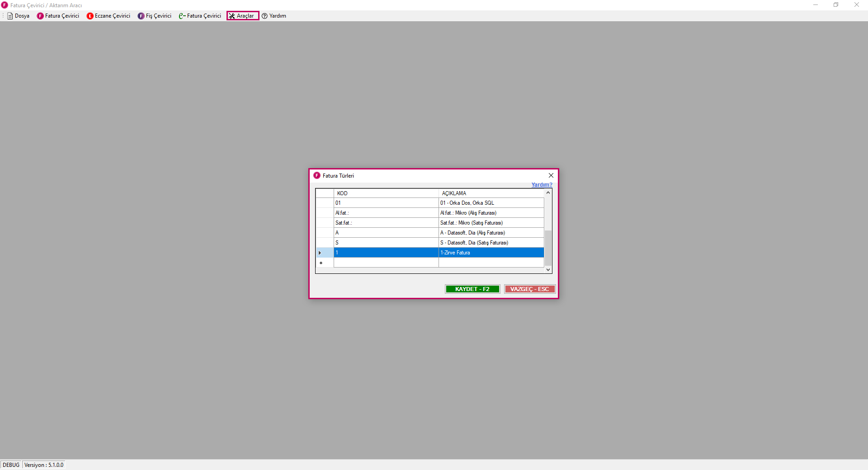This screenshot has height=470, width=868.
Task: Click the app icon in main title bar
Action: [5, 5]
